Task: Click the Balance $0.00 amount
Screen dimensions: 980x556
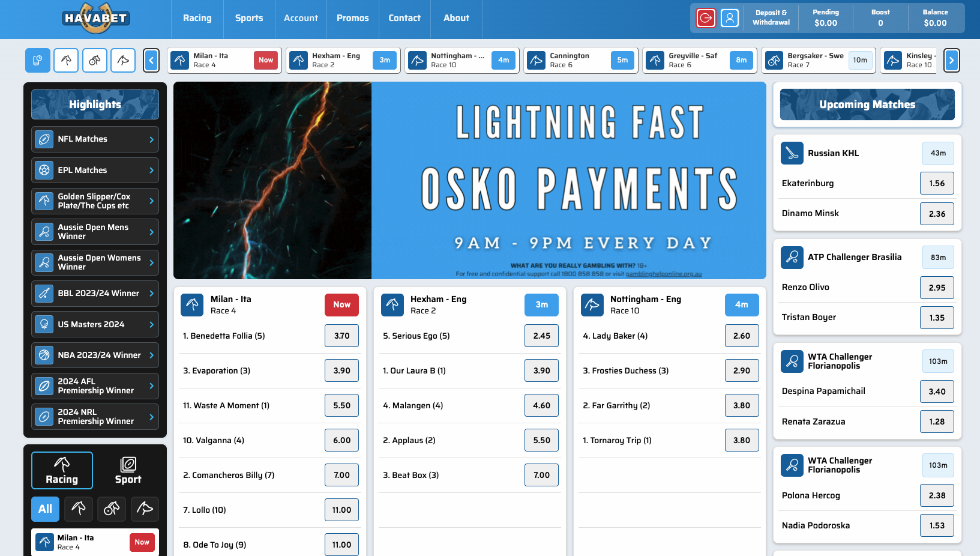Action: tap(935, 23)
